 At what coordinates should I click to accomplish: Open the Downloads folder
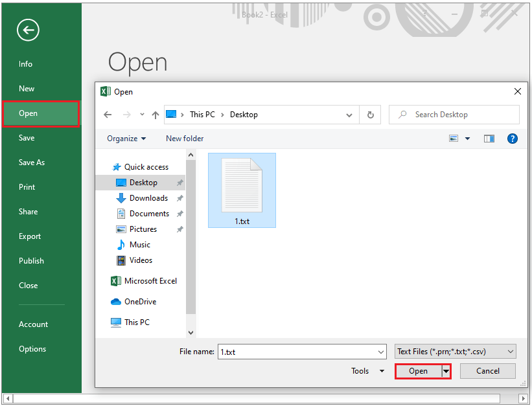148,197
